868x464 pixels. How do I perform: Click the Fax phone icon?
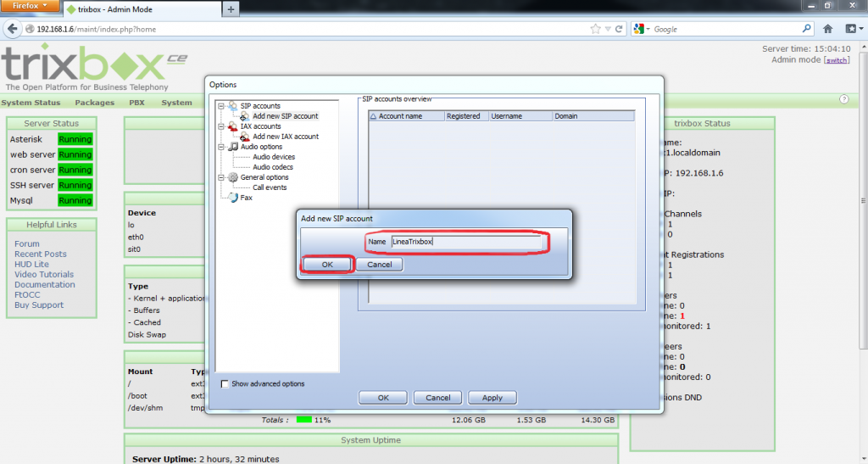(x=233, y=198)
